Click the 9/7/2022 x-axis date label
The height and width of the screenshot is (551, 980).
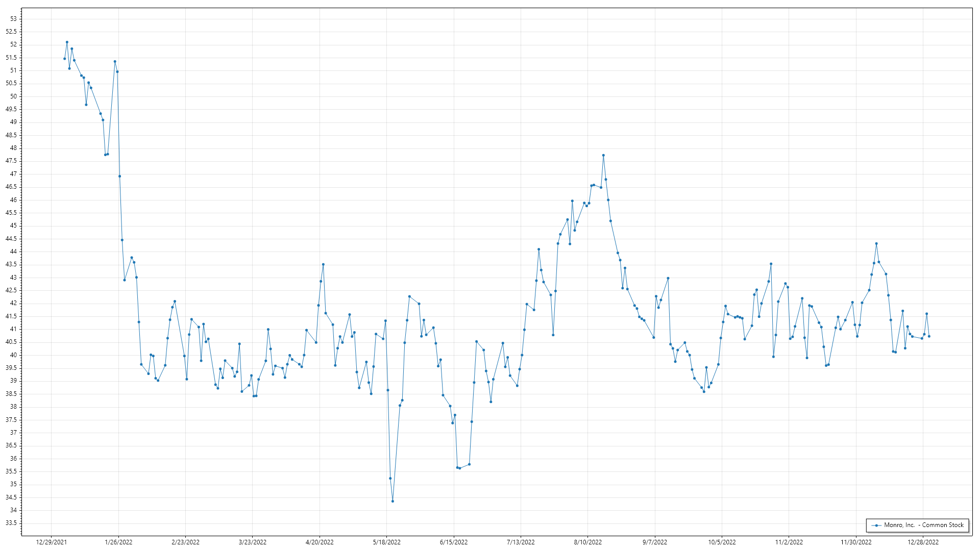pos(654,542)
